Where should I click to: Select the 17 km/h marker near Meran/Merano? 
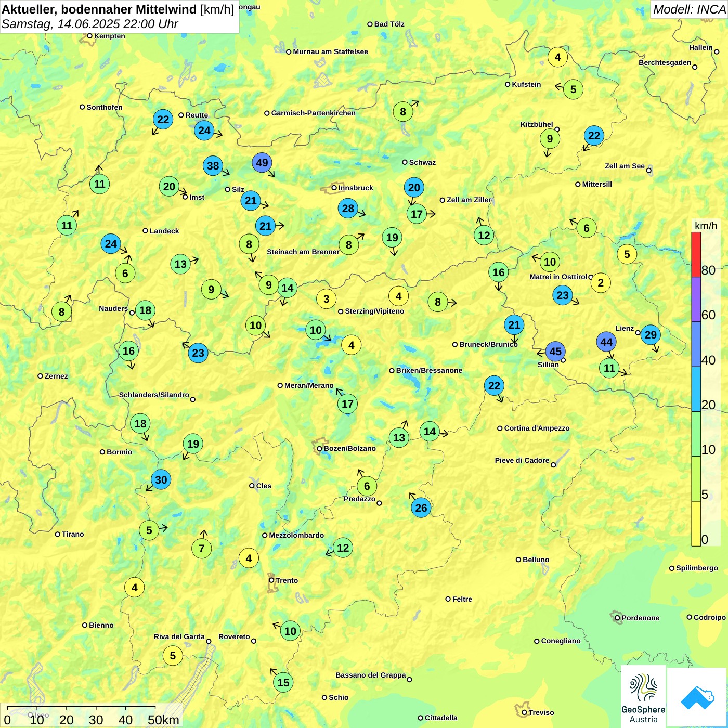(347, 404)
